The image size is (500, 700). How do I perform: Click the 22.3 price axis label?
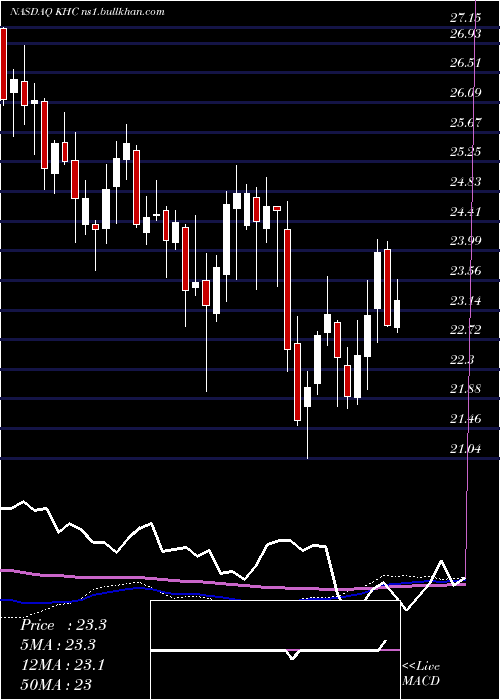[462, 359]
